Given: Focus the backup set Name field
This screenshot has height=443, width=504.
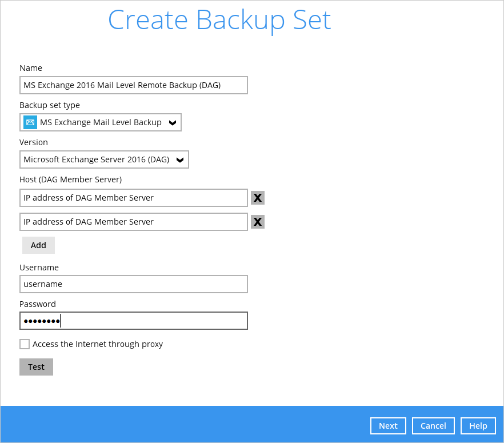Looking at the screenshot, I should point(134,85).
